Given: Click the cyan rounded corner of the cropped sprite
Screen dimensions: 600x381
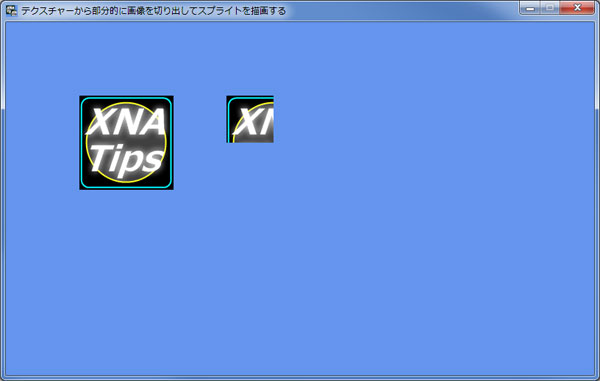Looking at the screenshot, I should [x=230, y=100].
